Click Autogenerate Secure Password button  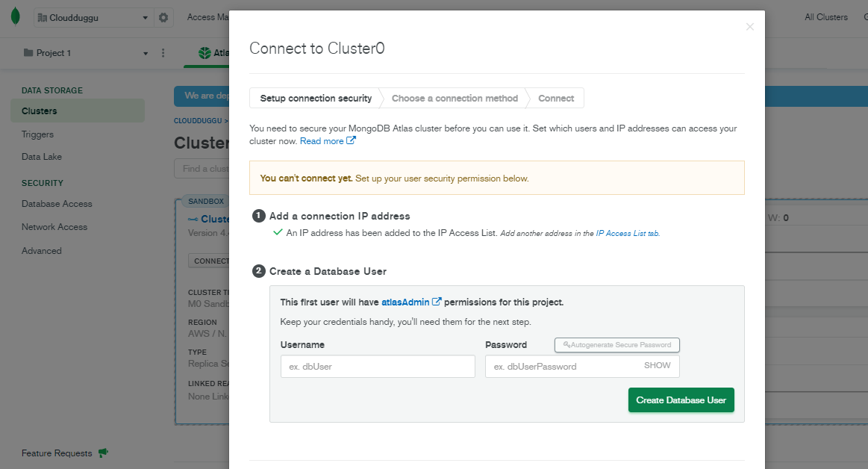pyautogui.click(x=616, y=345)
